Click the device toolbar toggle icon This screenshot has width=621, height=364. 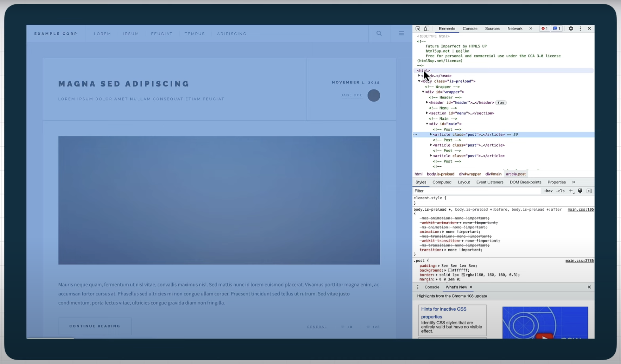tap(426, 28)
